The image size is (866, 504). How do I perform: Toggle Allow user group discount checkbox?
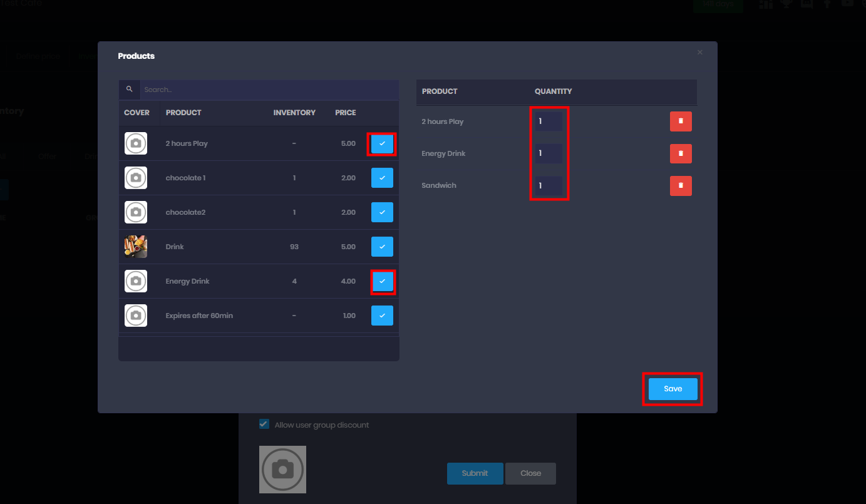point(264,424)
